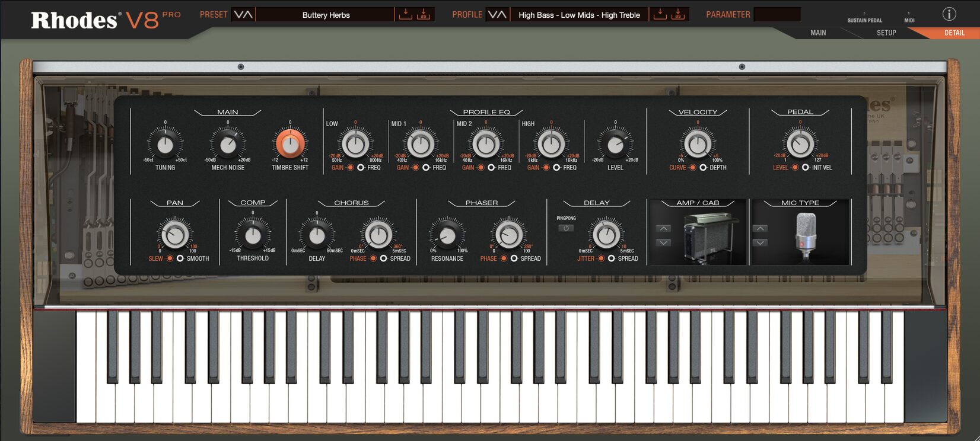Click the HIGH EQ knob
The width and height of the screenshot is (980, 441).
[551, 143]
